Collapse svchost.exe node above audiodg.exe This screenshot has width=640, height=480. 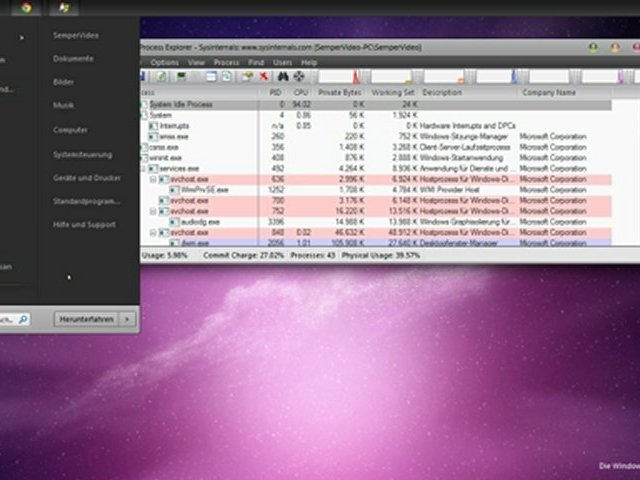tap(153, 211)
